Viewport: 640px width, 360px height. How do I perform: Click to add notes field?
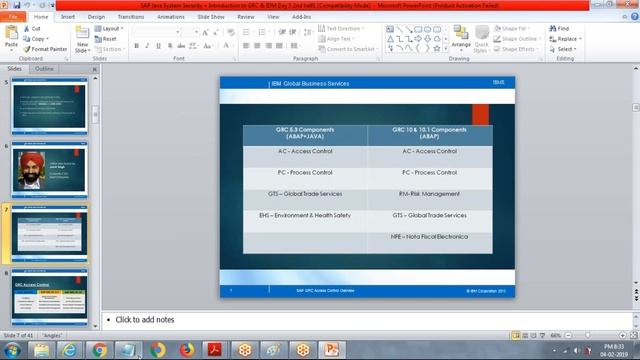(367, 320)
